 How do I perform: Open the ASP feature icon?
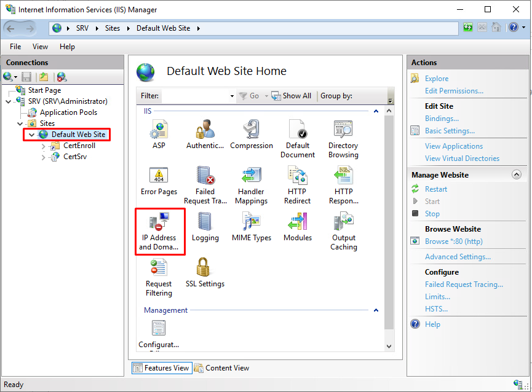(159, 134)
